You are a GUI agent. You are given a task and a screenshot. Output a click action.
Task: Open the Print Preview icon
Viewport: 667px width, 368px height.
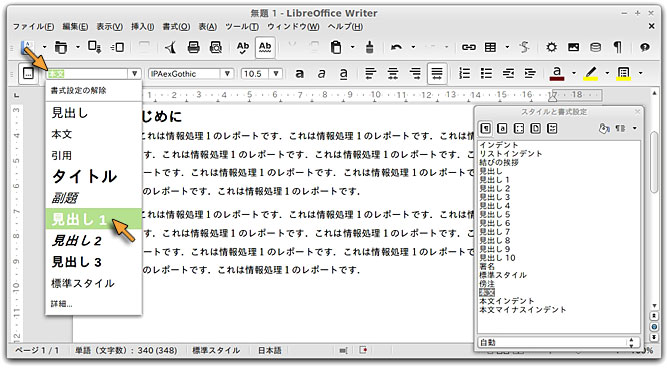(216, 47)
